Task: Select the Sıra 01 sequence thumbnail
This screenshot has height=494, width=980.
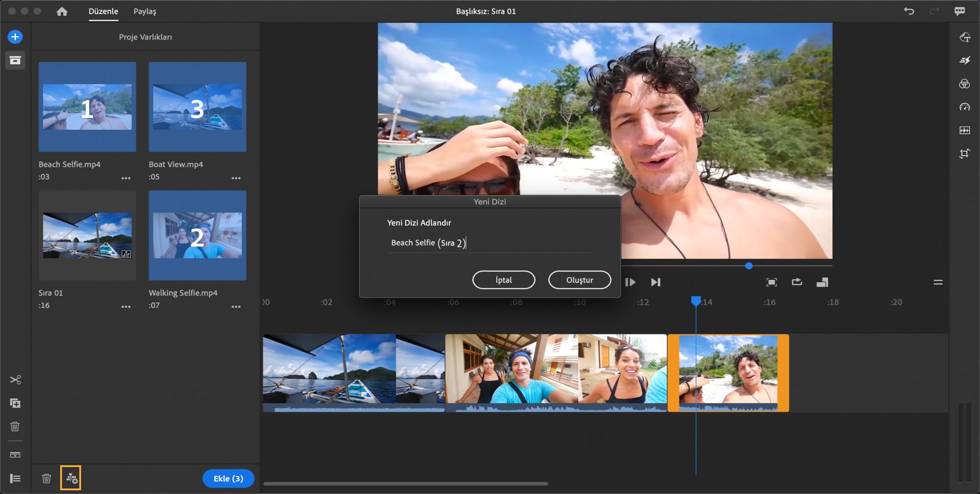Action: pyautogui.click(x=87, y=235)
